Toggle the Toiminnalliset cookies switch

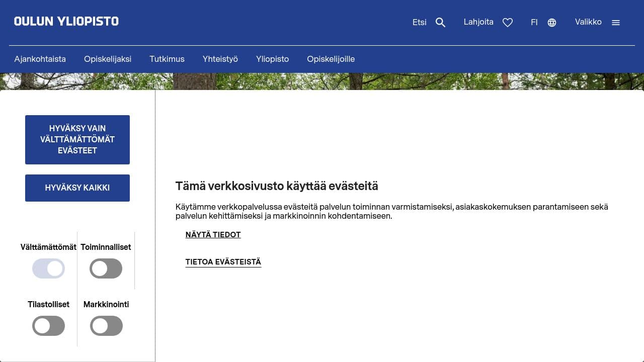coord(106,268)
